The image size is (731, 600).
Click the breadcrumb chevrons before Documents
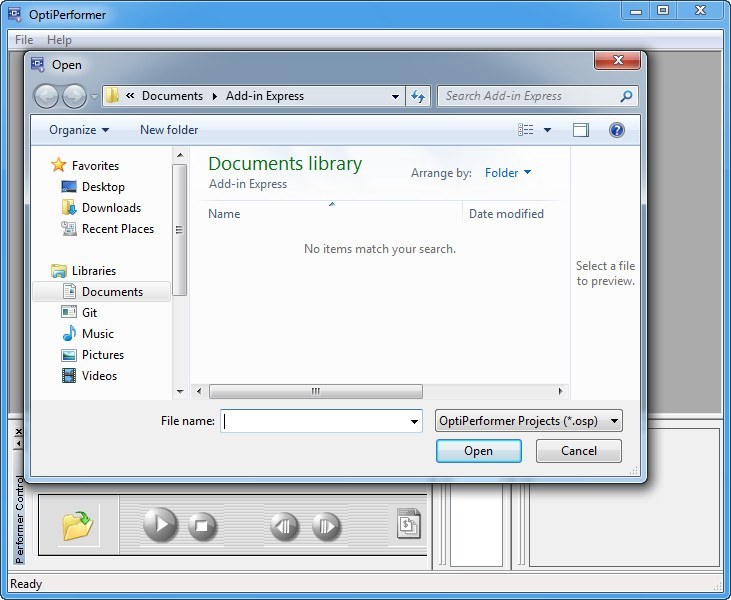(x=130, y=96)
